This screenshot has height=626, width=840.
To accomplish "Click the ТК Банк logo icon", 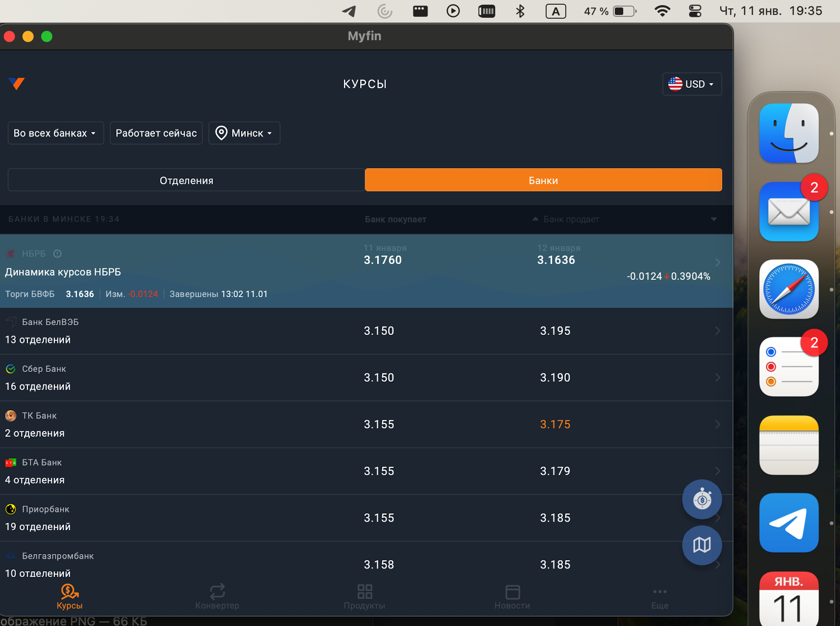I will [11, 416].
